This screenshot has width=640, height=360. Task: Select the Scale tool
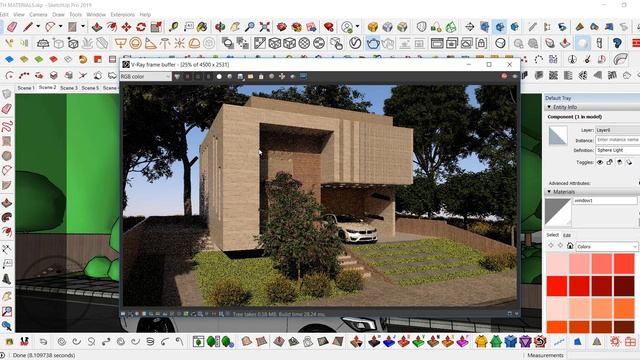coord(156,27)
